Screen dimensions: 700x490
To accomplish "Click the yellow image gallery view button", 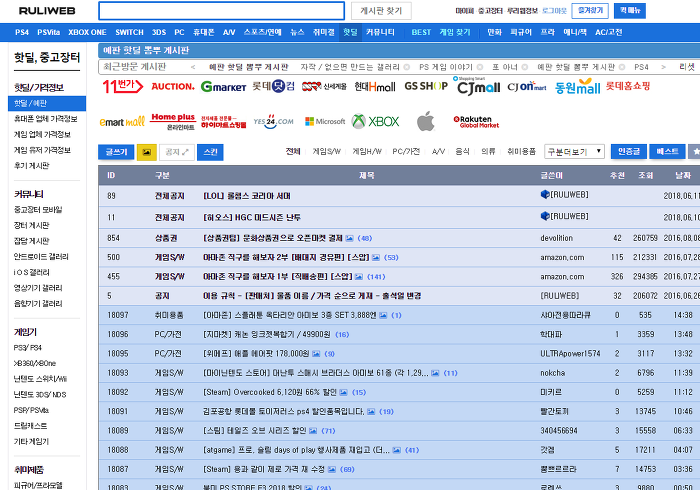I will (146, 152).
